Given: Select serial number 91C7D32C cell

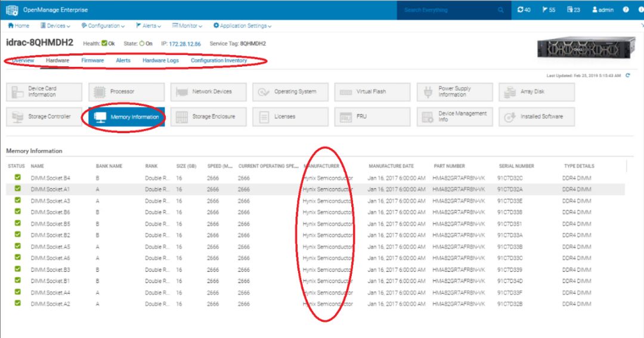Looking at the screenshot, I should [510, 178].
